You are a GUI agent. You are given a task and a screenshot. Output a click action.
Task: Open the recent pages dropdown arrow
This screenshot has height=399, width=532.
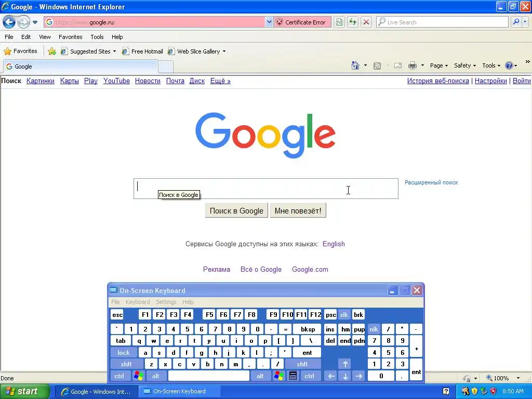pyautogui.click(x=35, y=22)
